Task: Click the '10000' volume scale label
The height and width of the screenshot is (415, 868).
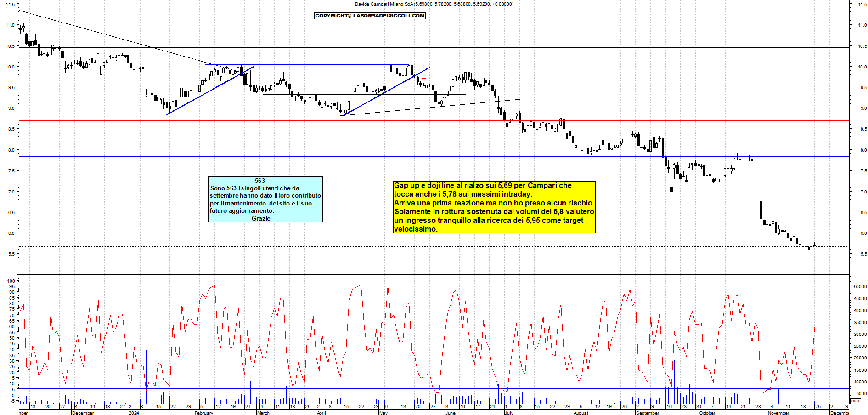Action: pyautogui.click(x=860, y=381)
